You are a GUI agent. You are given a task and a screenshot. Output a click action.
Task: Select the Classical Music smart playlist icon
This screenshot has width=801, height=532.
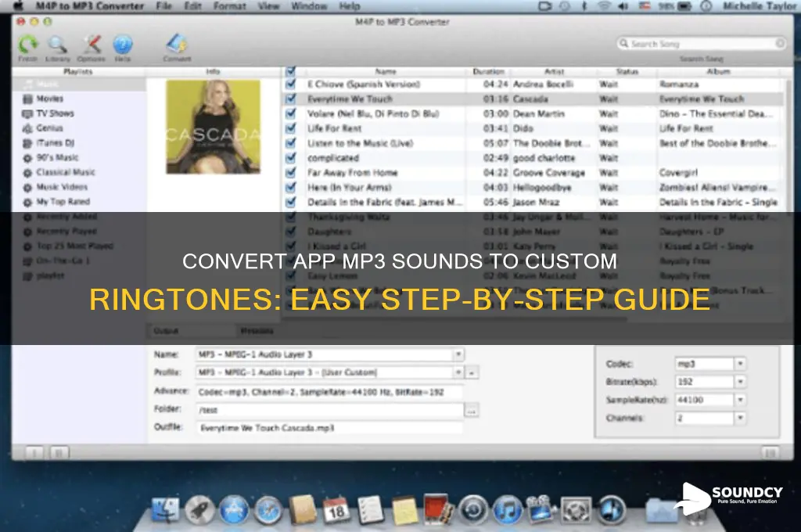pos(27,173)
